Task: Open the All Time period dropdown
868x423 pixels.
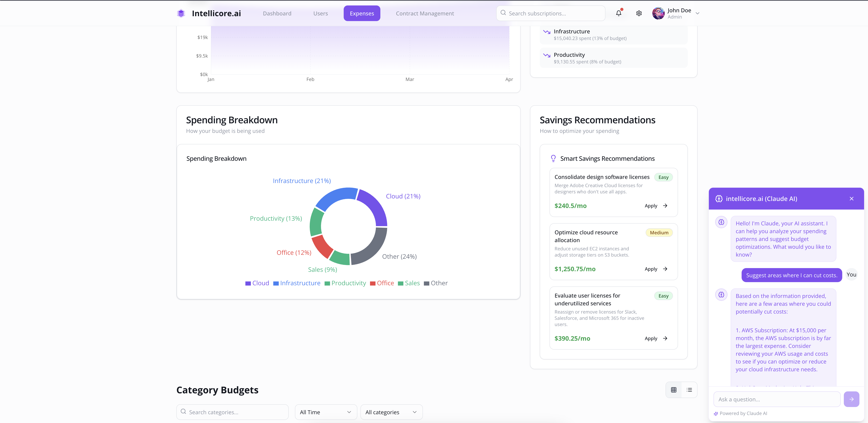Action: point(326,412)
